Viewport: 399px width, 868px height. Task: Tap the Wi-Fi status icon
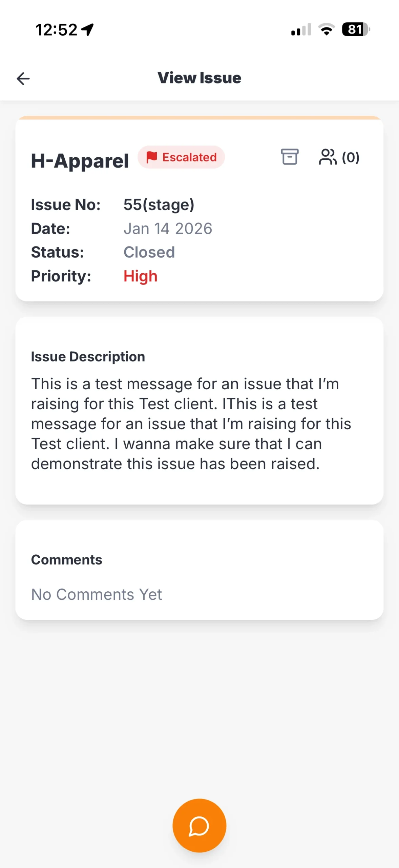[327, 29]
